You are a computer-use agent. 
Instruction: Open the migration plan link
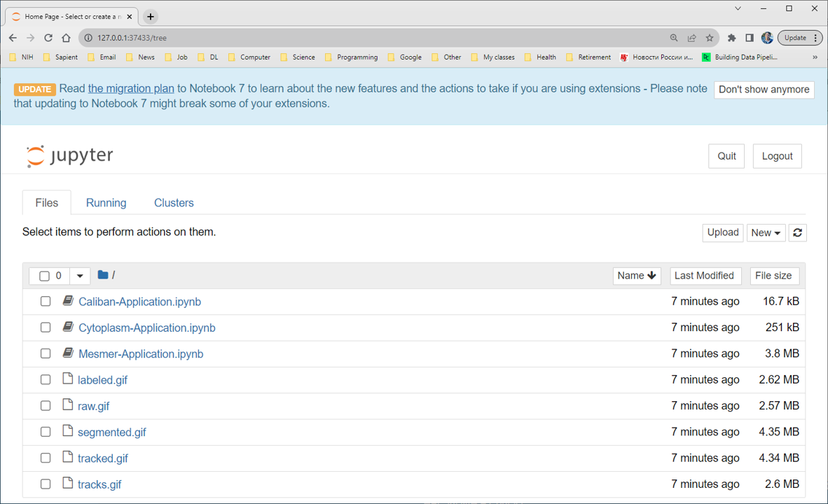[x=131, y=89]
